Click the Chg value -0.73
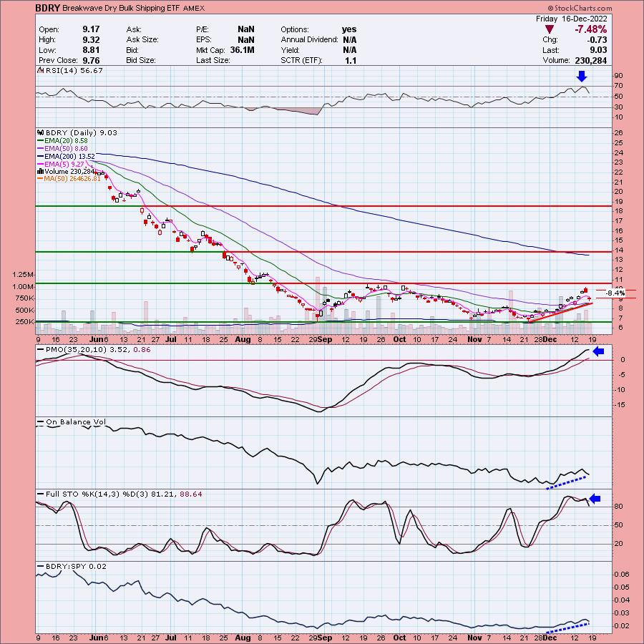The width and height of the screenshot is (644, 644). click(597, 40)
